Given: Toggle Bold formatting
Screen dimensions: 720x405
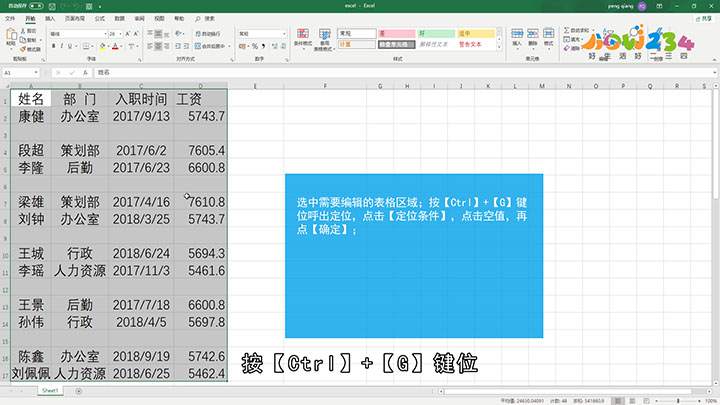Looking at the screenshot, I should [53, 46].
